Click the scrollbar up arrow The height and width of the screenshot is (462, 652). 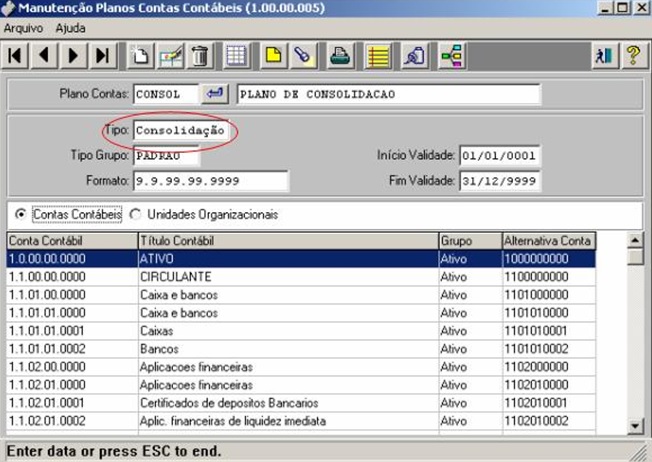pyautogui.click(x=635, y=240)
